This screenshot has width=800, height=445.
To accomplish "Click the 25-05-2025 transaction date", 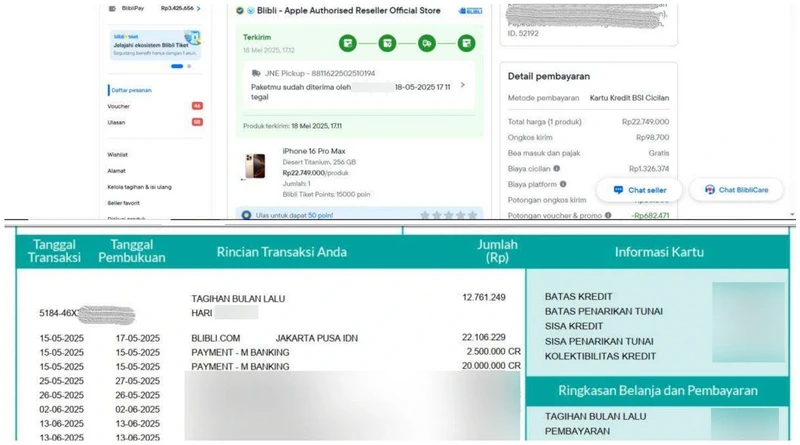I will pos(62,381).
